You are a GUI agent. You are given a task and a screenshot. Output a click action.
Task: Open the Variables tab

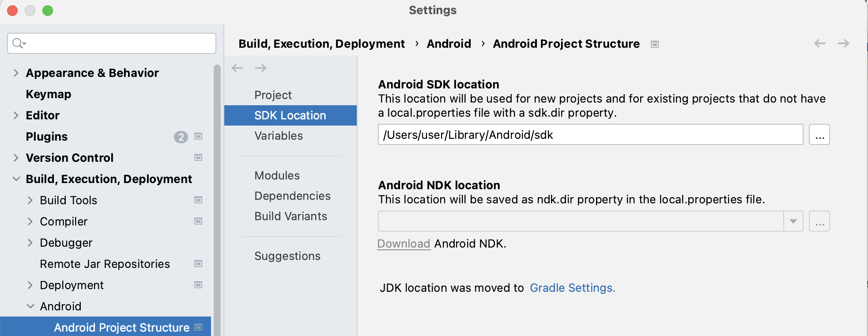tap(291, 136)
